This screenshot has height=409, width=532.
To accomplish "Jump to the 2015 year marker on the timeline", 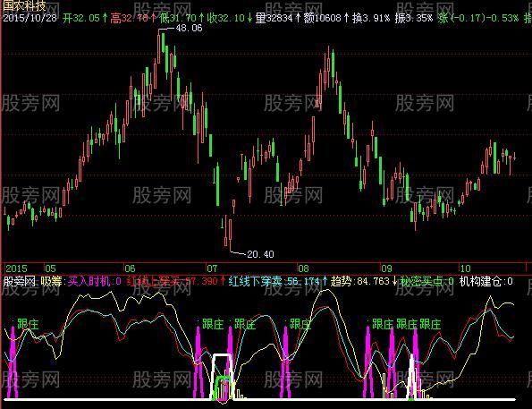I will point(16,268).
